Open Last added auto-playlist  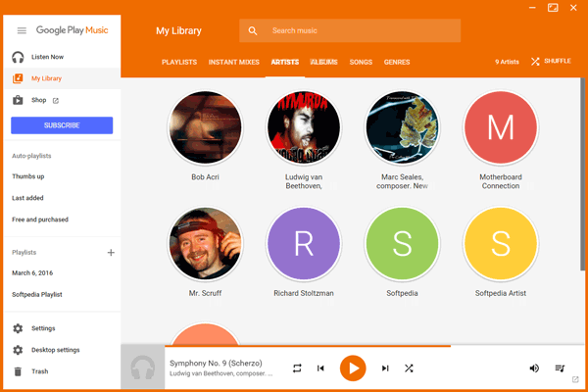click(x=27, y=198)
